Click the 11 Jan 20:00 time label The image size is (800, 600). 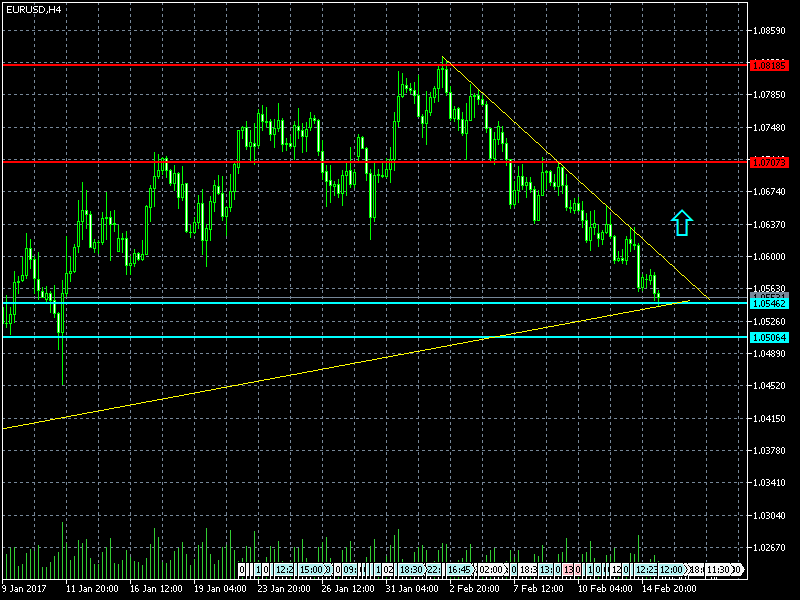pyautogui.click(x=92, y=589)
